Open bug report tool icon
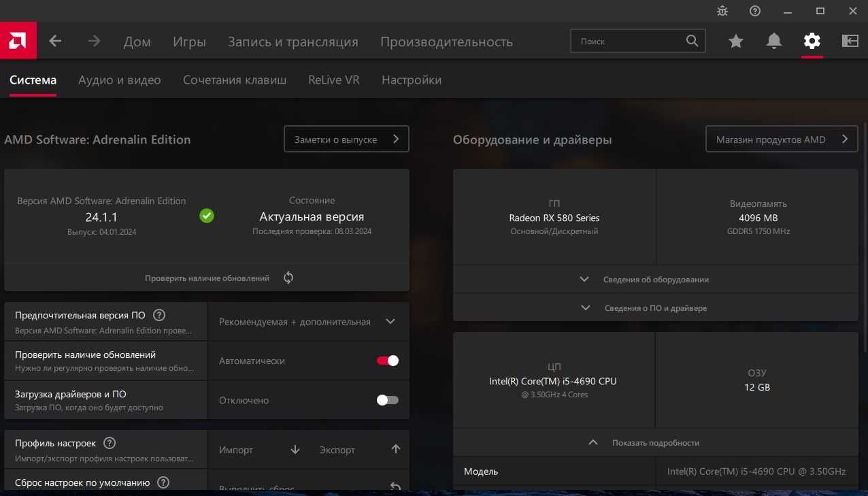 pos(722,11)
